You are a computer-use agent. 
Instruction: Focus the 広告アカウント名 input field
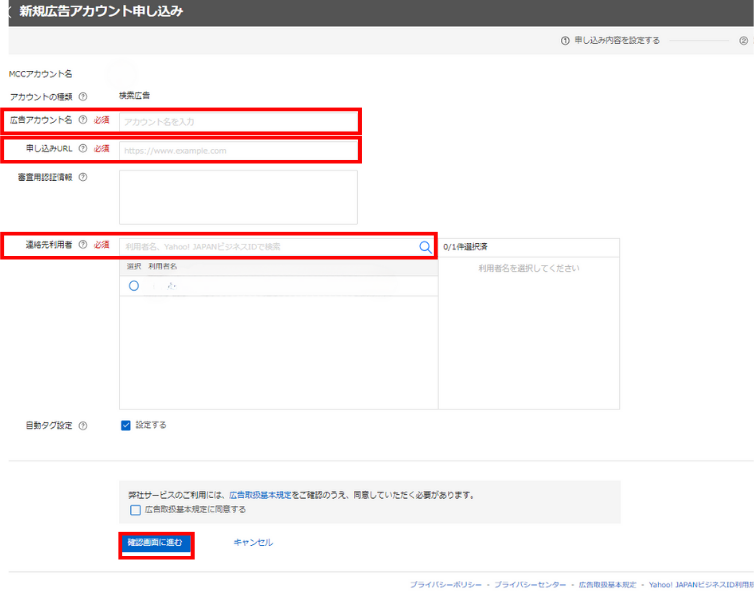[238, 121]
